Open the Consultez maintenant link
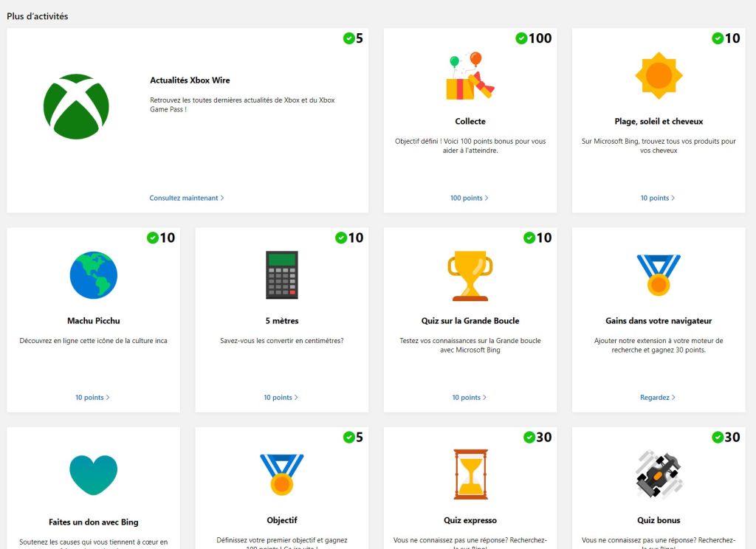 click(x=187, y=198)
